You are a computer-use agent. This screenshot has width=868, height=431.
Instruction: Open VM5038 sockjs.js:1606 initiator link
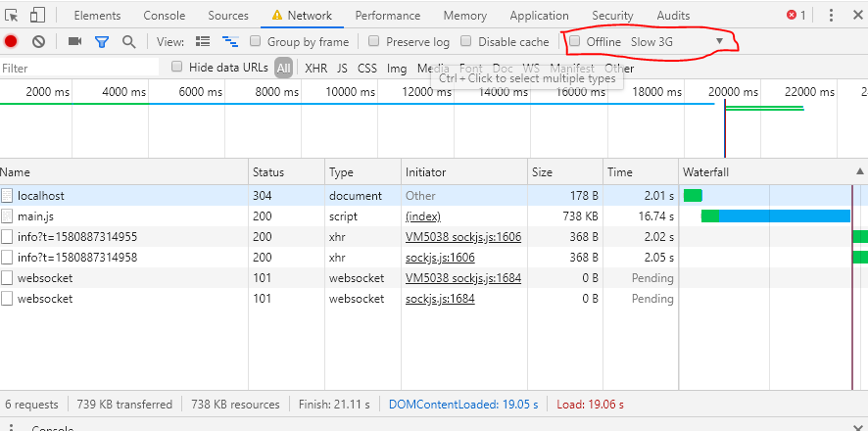[x=463, y=237]
